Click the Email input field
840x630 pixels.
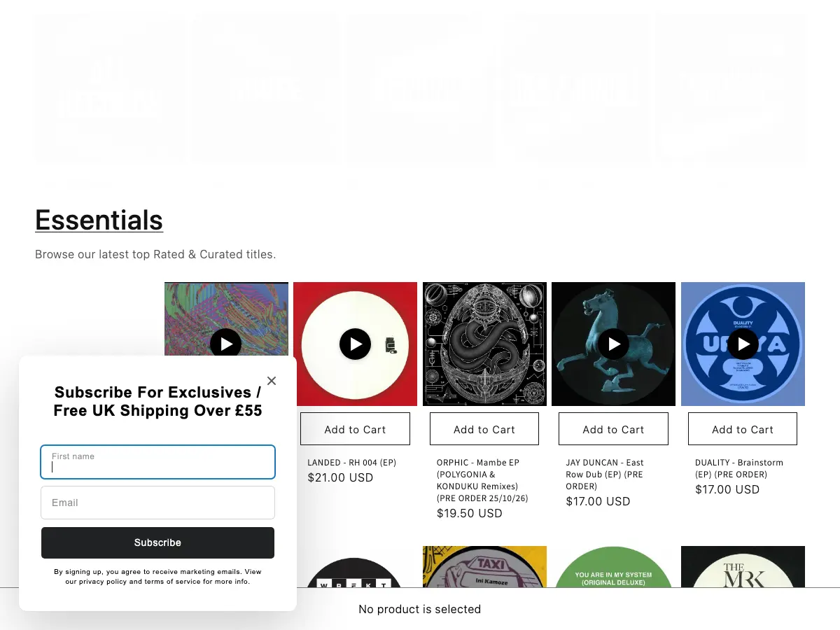(157, 503)
